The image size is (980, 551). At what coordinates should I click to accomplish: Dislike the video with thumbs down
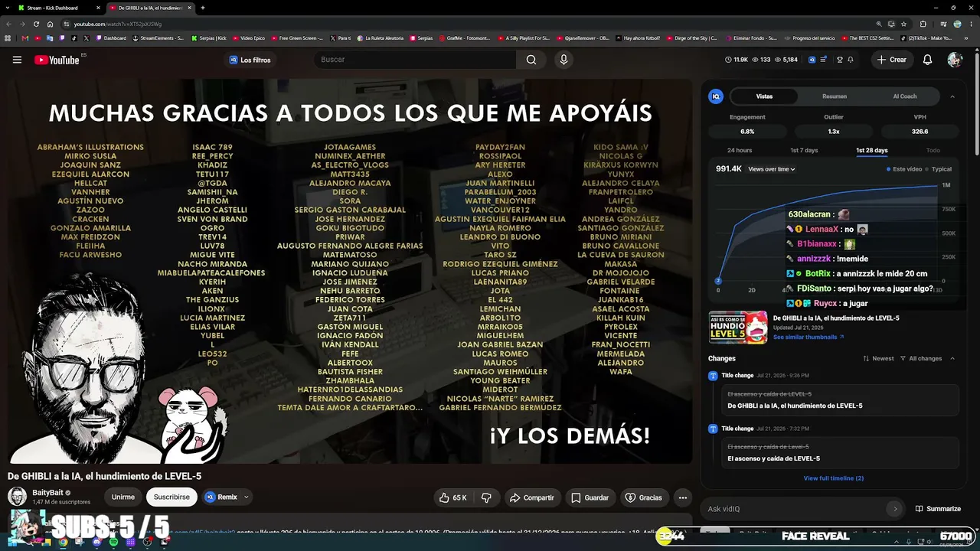tap(486, 497)
